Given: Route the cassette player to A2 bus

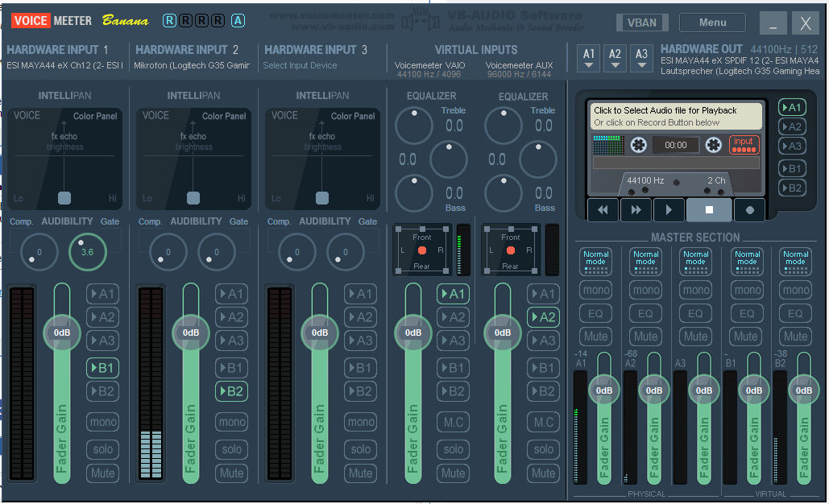Looking at the screenshot, I should pyautogui.click(x=792, y=126).
